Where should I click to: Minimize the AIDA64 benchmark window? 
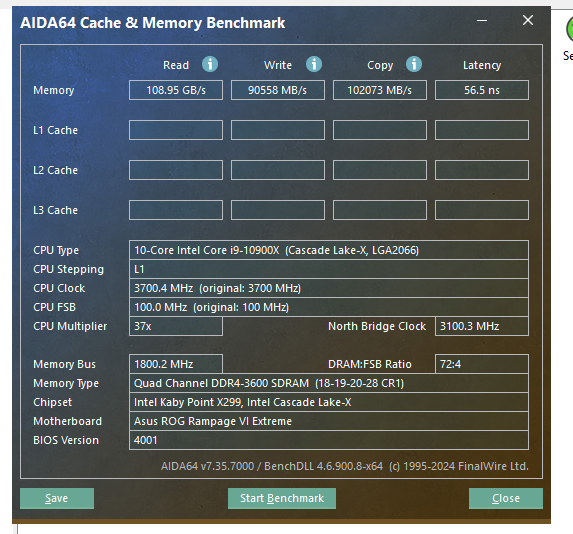click(x=482, y=20)
